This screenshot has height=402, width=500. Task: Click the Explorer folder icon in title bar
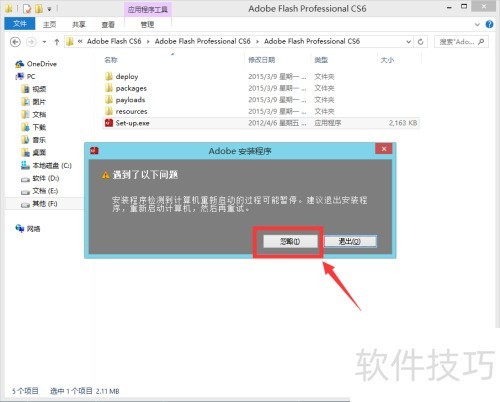pos(9,9)
